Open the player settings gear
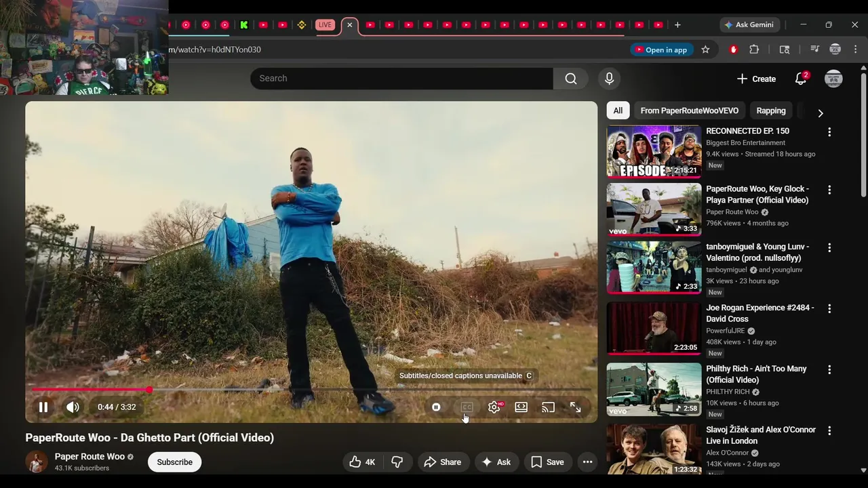Image resolution: width=868 pixels, height=488 pixels. [494, 407]
